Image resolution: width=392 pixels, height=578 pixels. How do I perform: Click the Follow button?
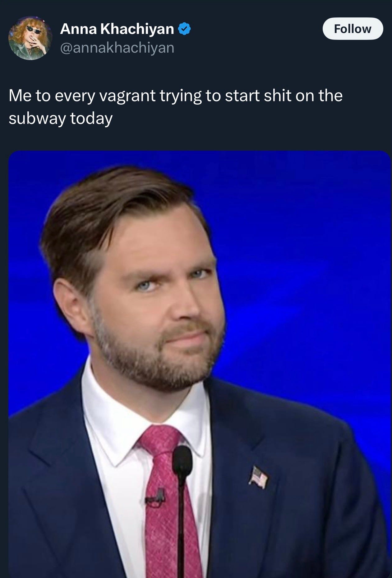pos(353,29)
